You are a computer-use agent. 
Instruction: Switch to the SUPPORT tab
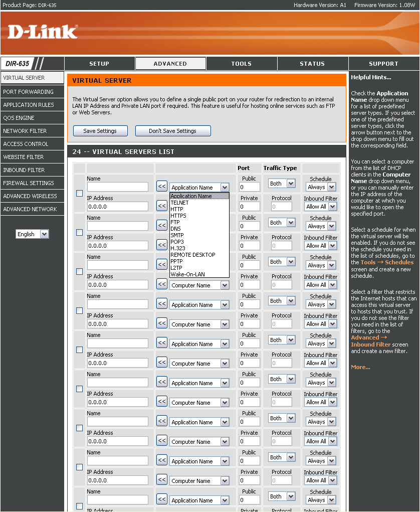click(x=384, y=64)
